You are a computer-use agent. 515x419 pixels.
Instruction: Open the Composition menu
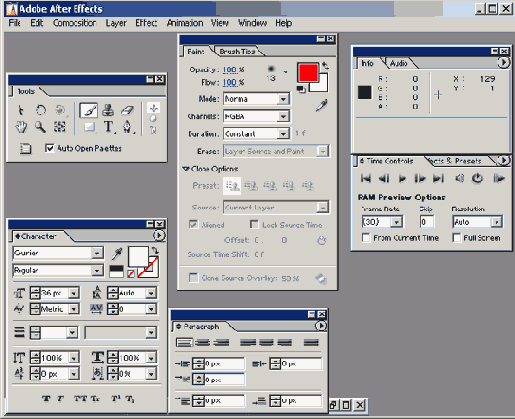[74, 23]
